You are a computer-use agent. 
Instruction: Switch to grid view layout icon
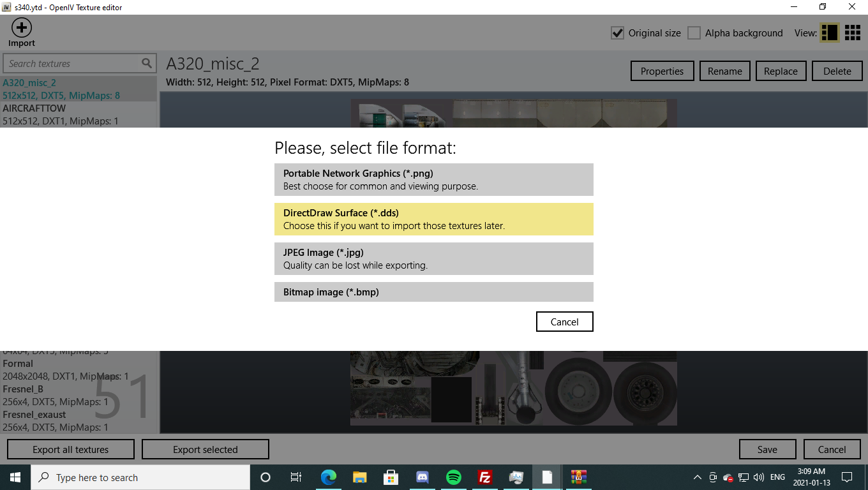pos(853,33)
